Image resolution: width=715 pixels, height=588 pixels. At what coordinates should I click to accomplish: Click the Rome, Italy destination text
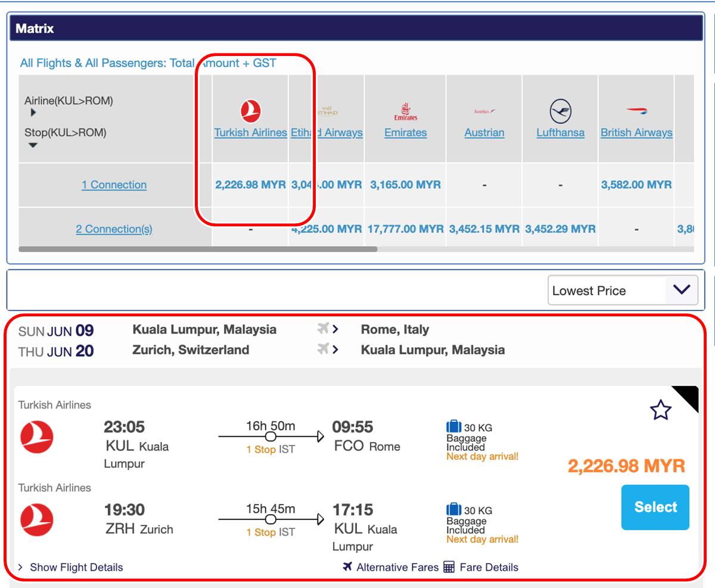pos(395,329)
